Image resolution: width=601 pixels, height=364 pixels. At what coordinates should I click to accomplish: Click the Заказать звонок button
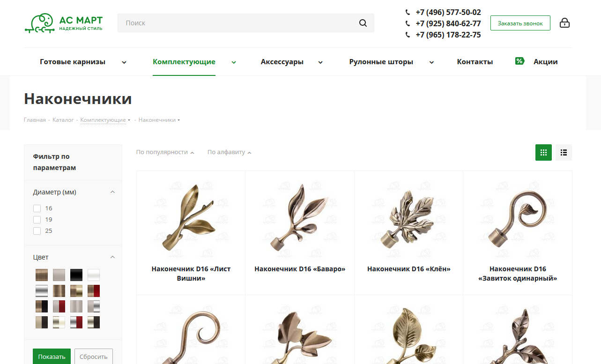pos(520,23)
